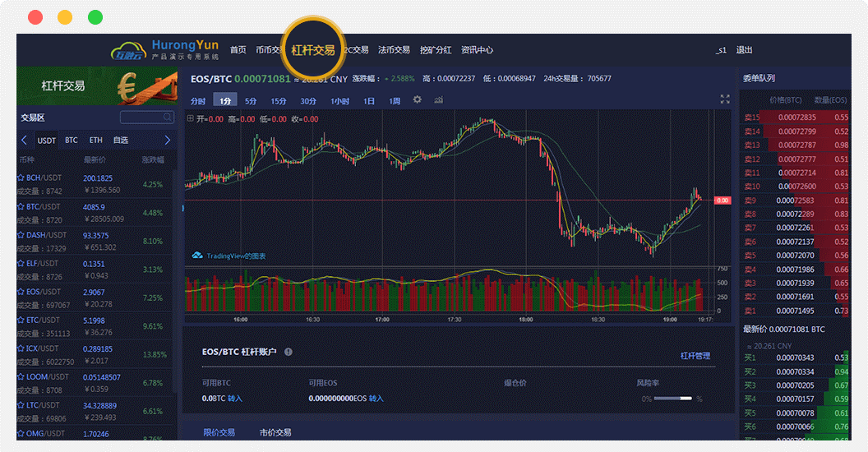Sort coin list by 涨跌幅 column
The width and height of the screenshot is (868, 452).
click(153, 160)
